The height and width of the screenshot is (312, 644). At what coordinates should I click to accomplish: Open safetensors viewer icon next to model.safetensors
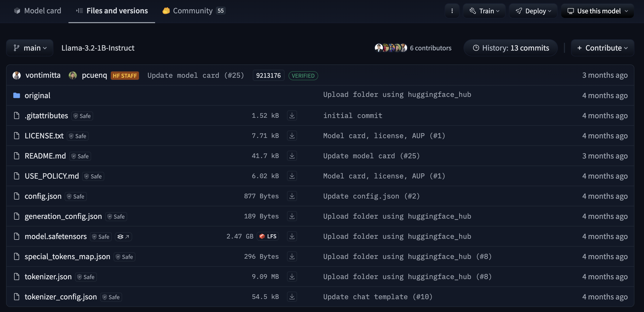123,237
